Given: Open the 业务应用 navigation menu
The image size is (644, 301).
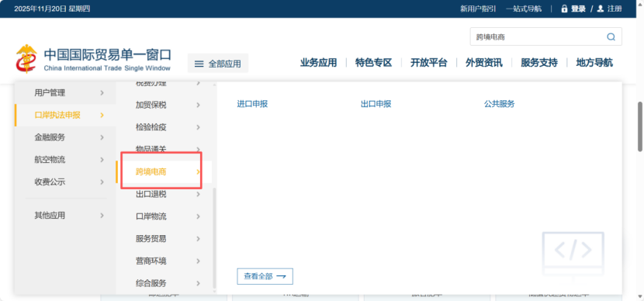Looking at the screenshot, I should pos(318,63).
